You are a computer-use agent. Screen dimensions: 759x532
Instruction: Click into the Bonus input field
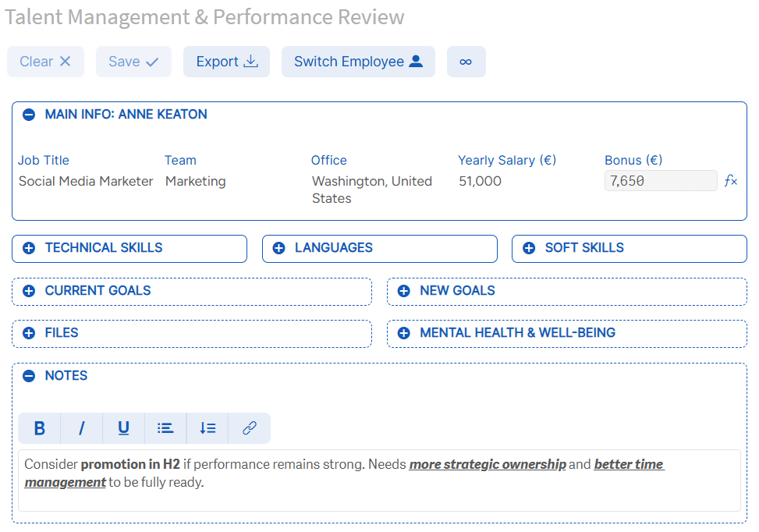[x=660, y=181]
